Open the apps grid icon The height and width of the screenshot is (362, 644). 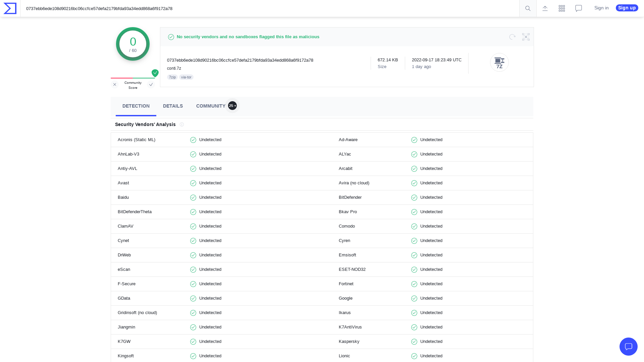coord(562,8)
